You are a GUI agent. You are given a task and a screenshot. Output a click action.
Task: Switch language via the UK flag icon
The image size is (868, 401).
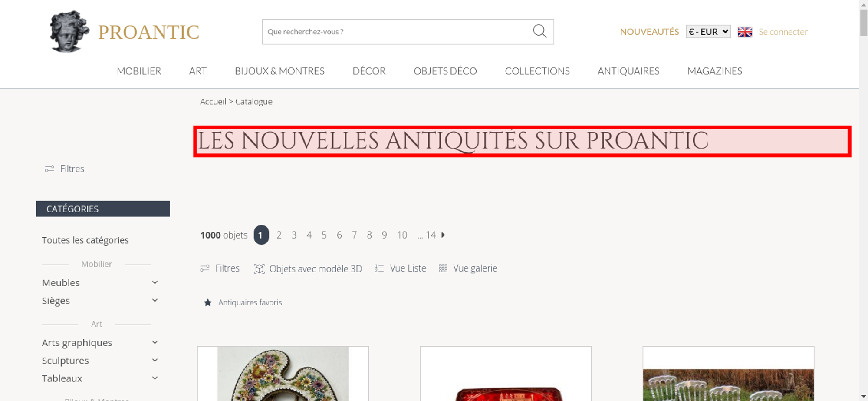[x=745, y=32]
